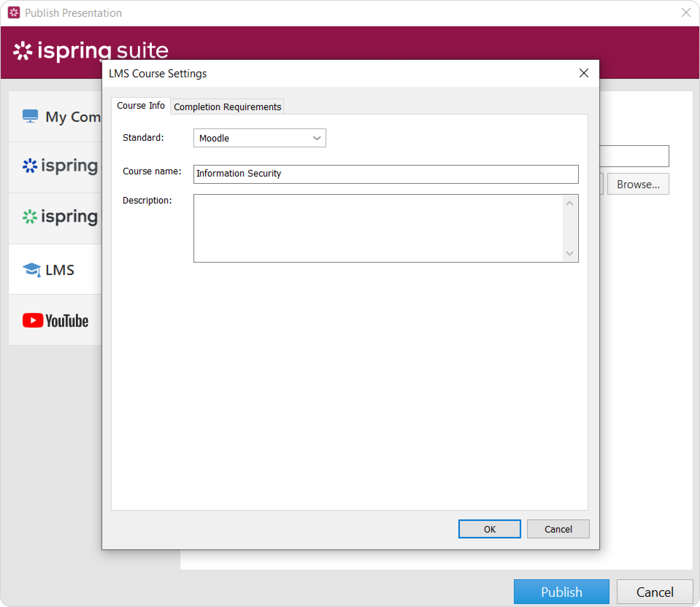This screenshot has width=700, height=607.
Task: Cancel the Publish Presentation window
Action: [x=654, y=592]
